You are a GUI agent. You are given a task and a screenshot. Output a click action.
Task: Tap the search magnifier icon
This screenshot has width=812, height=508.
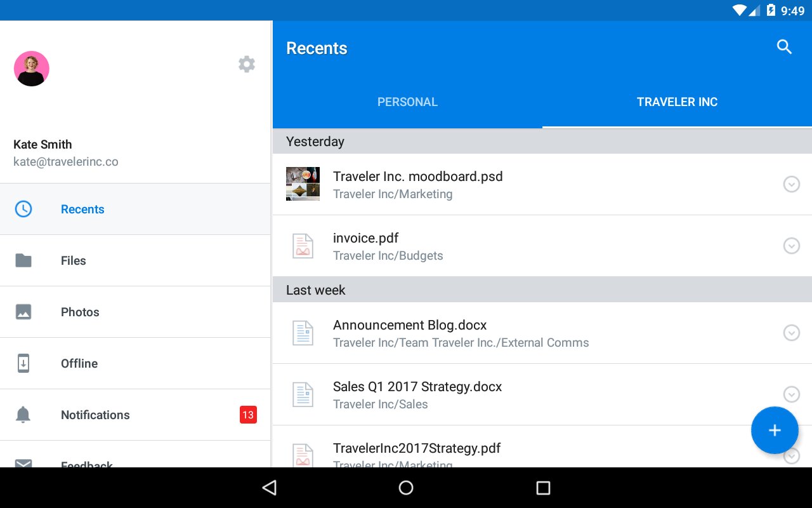(x=784, y=47)
